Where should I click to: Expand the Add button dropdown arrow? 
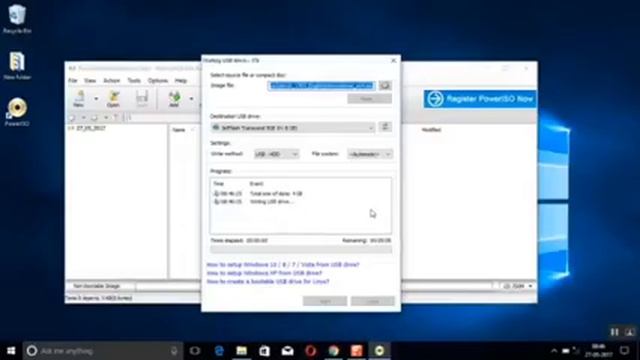coord(191,99)
